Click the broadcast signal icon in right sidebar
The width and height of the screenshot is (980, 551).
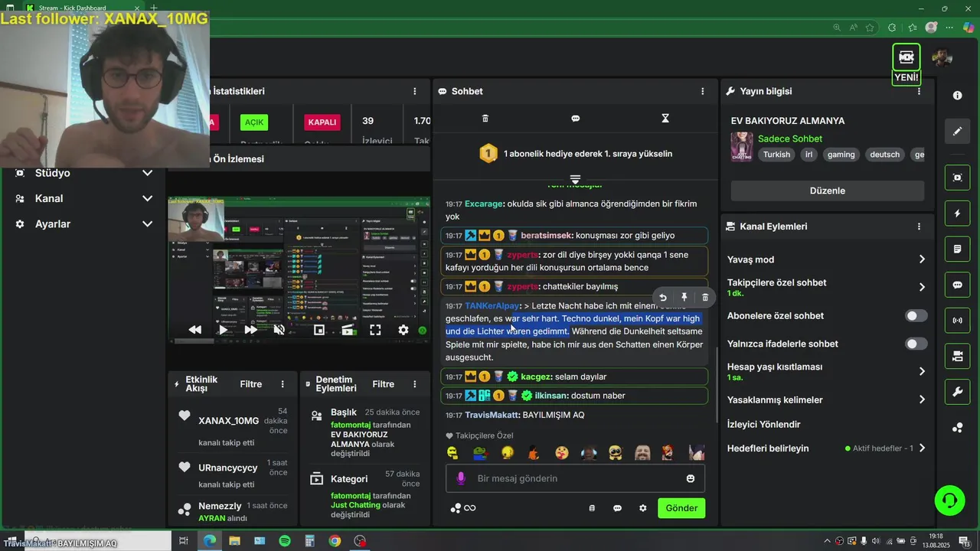[x=957, y=320]
